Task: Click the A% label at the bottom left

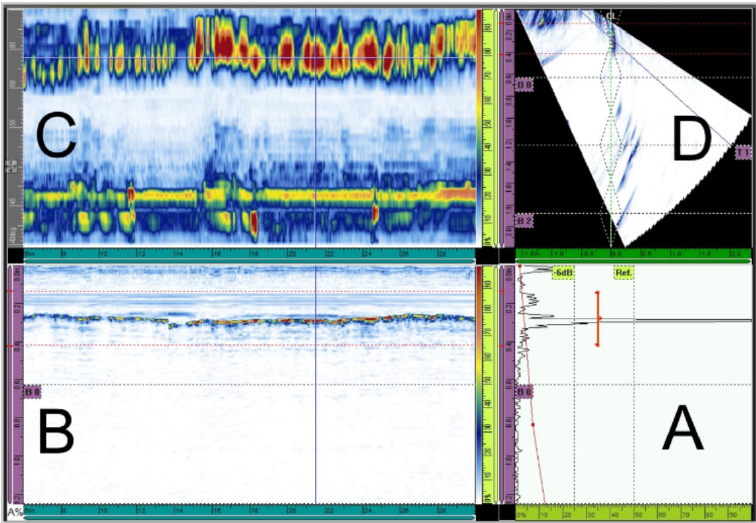Action: click(15, 512)
